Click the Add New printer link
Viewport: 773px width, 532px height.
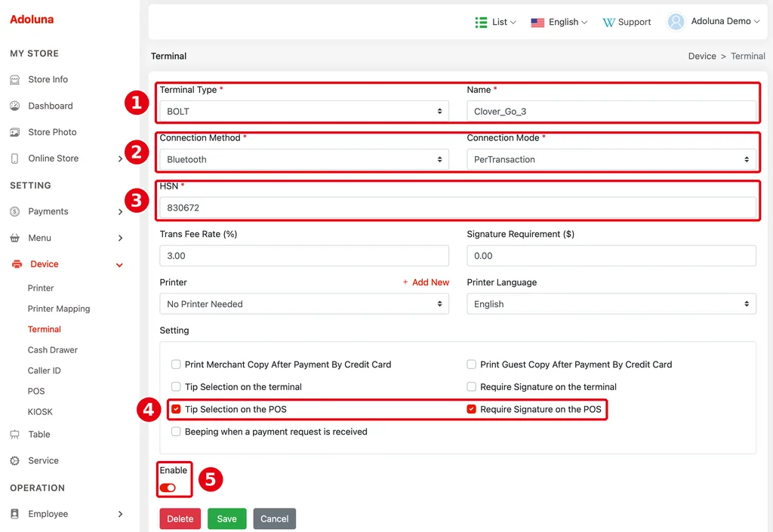click(426, 282)
